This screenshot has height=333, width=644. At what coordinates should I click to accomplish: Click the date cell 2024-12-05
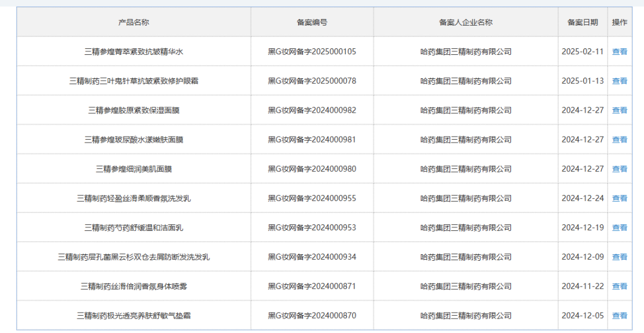pos(583,316)
